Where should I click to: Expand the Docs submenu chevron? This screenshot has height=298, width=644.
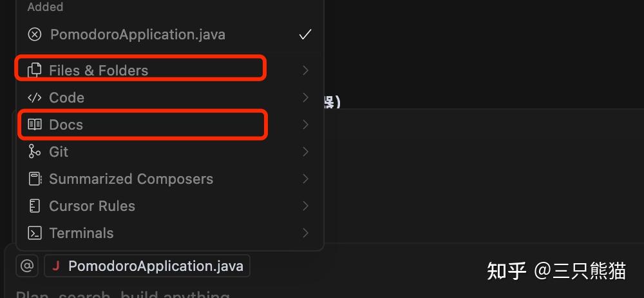(x=305, y=124)
